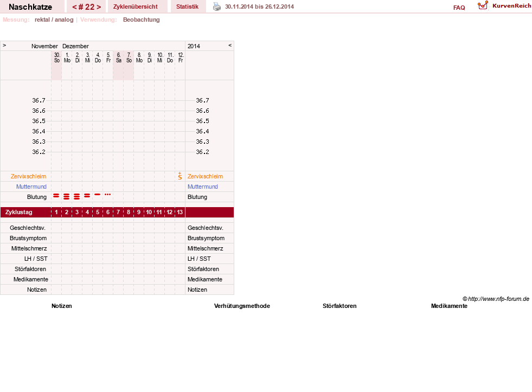Open the FAQ link
The height and width of the screenshot is (392, 532).
coord(459,8)
